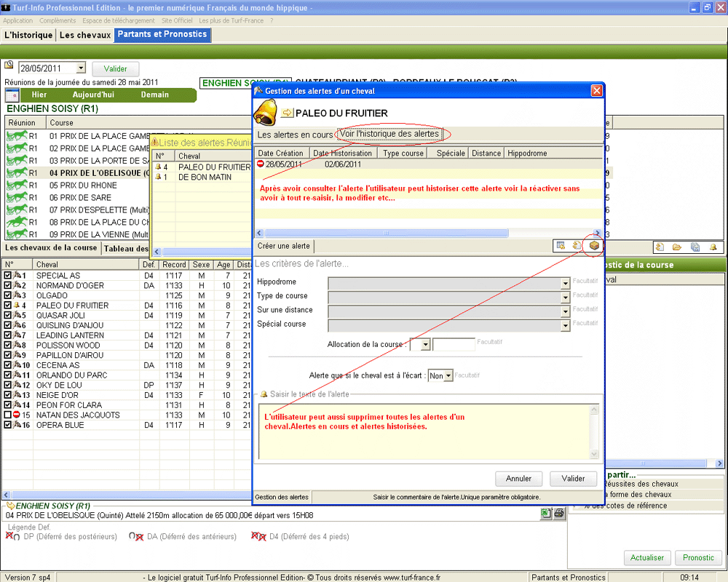Toggle the checkbox for OLGADO
This screenshot has width=728, height=582.
[7, 295]
